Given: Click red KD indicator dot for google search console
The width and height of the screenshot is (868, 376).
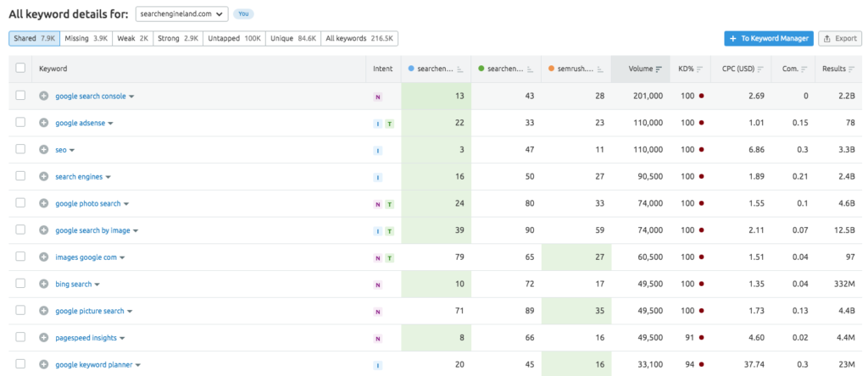Looking at the screenshot, I should point(703,97).
